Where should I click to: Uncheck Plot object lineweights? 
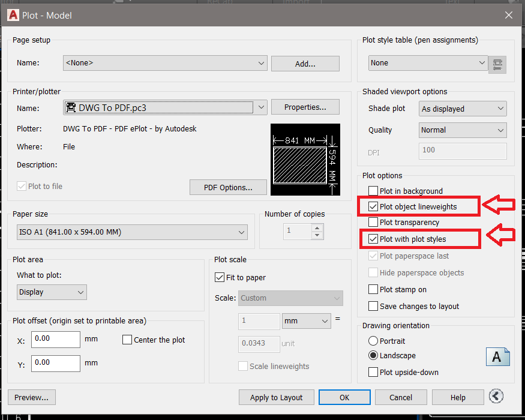pyautogui.click(x=373, y=206)
